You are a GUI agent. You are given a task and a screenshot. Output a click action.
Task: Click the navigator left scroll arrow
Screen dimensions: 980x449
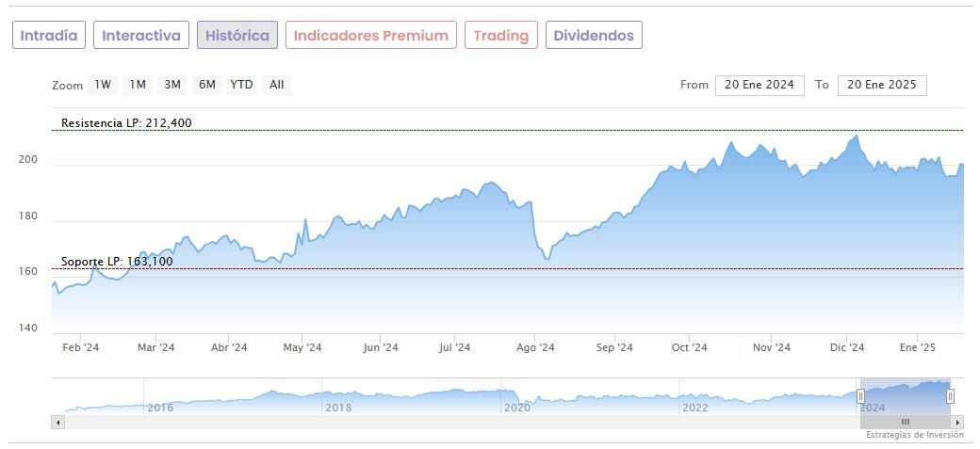tap(57, 422)
